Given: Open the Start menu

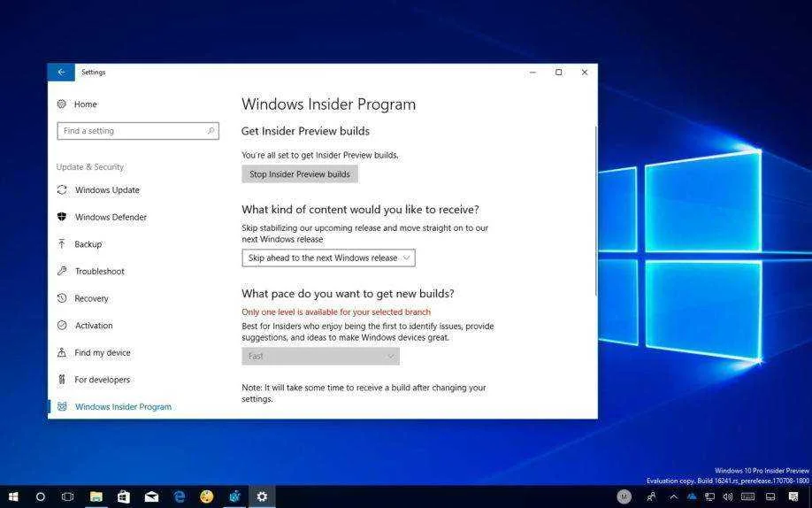Looking at the screenshot, I should click(13, 496).
